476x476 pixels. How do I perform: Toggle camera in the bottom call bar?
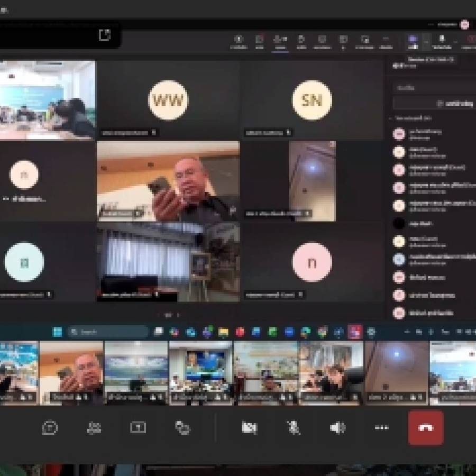(249, 427)
